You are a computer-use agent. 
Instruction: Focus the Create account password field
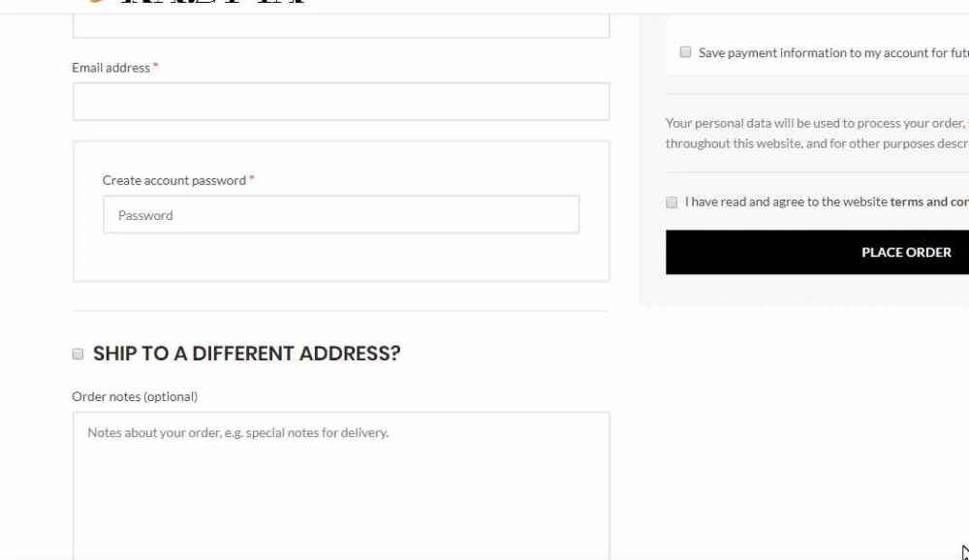[341, 214]
